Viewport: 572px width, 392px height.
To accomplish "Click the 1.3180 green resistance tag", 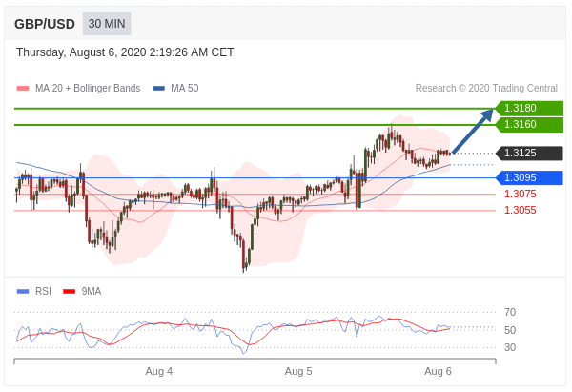I will pos(529,108).
